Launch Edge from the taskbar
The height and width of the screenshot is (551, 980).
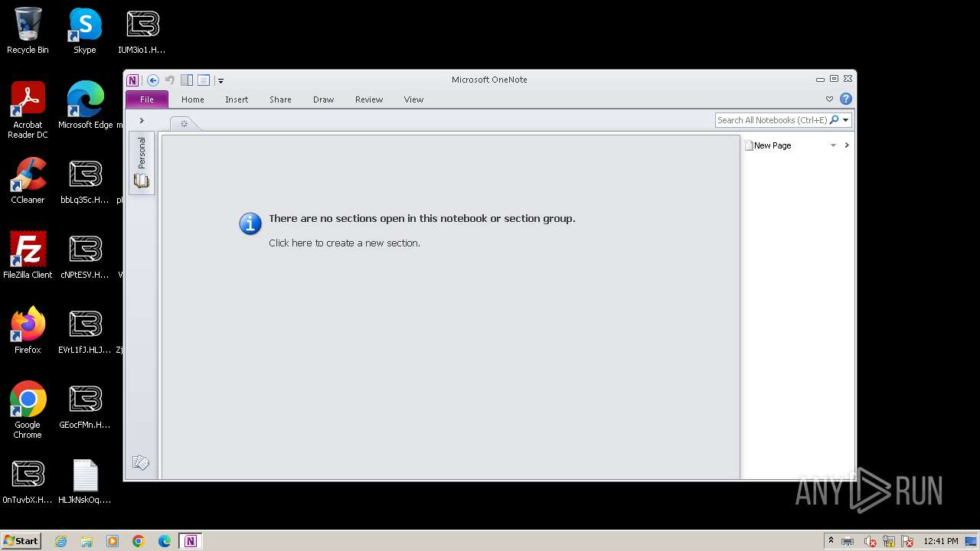(165, 541)
